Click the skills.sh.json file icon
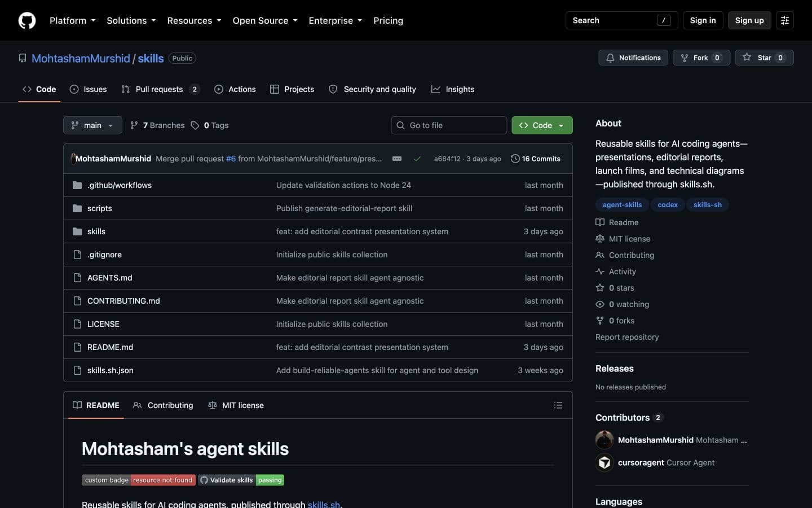Viewport: 812px width, 508px height. [77, 370]
